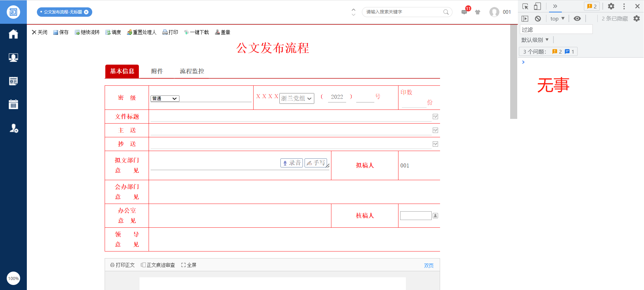
Task: Toggle the checkbox icon in 文件标题 row
Action: coord(435,117)
